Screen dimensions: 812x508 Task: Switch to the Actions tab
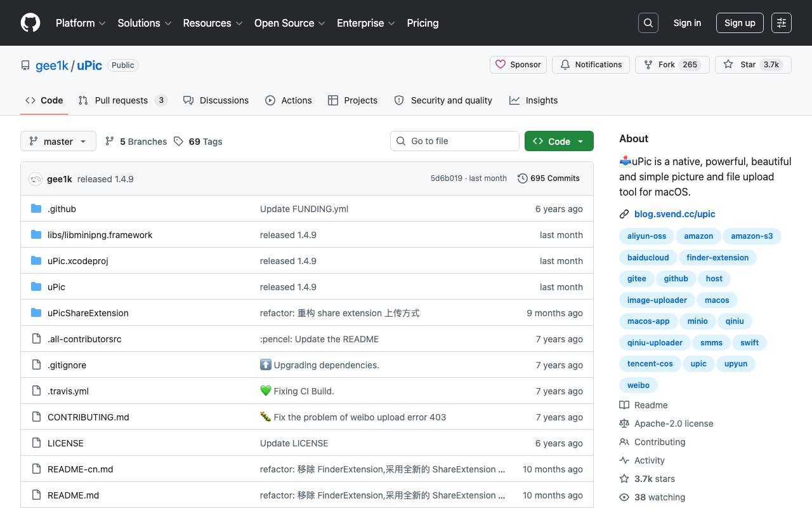289,100
